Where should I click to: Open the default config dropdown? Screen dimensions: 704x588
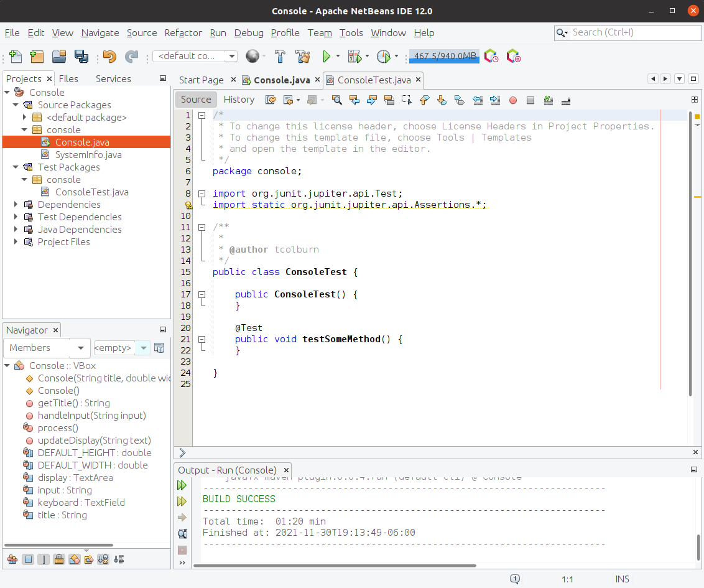pos(195,56)
